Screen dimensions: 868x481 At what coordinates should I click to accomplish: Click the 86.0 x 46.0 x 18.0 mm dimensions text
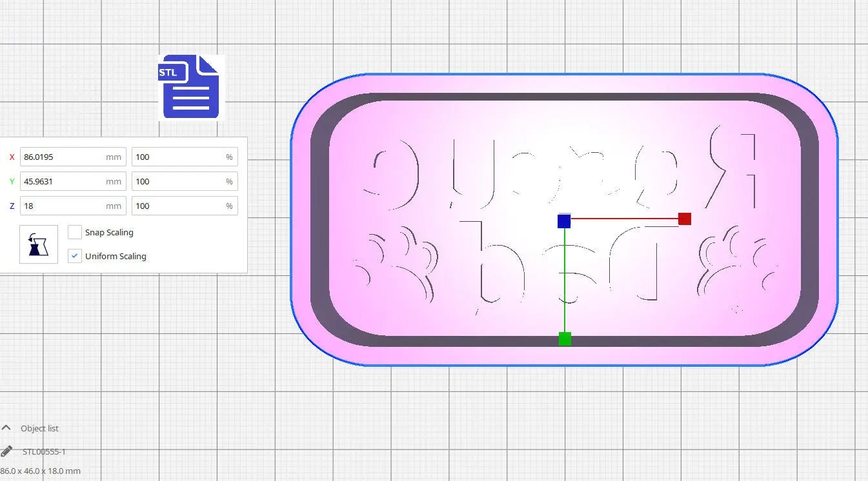(41, 471)
